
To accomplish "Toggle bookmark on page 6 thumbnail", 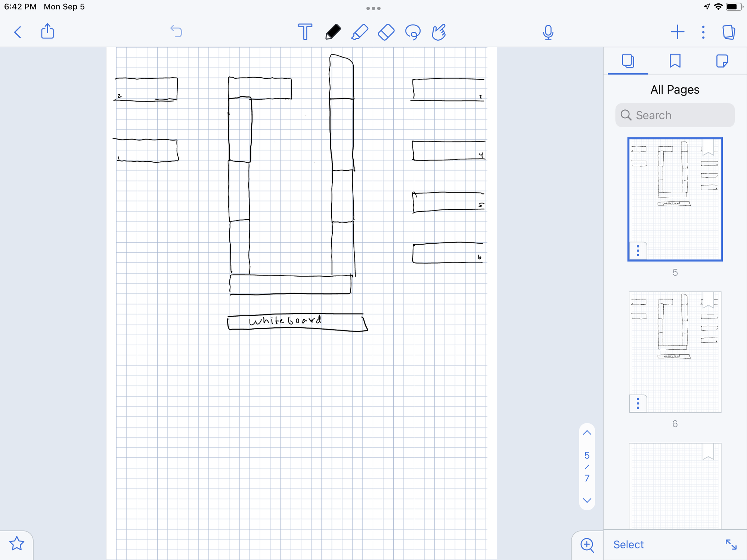I will click(x=708, y=300).
